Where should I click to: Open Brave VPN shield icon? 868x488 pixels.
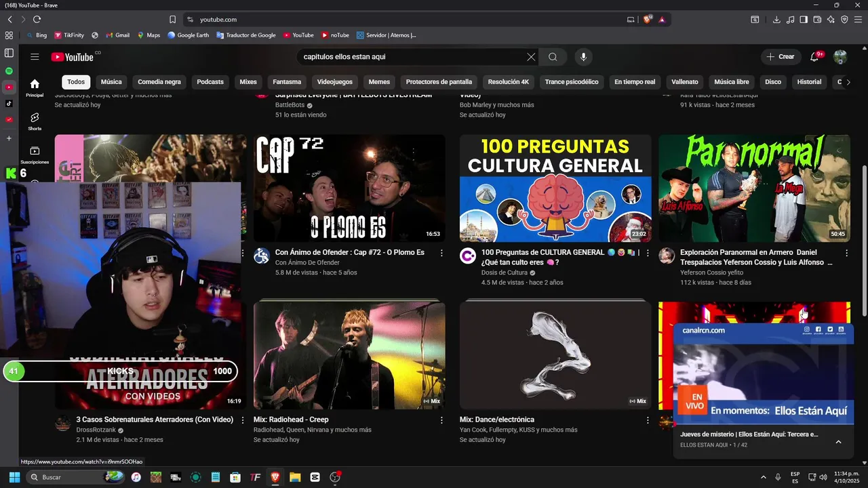844,20
